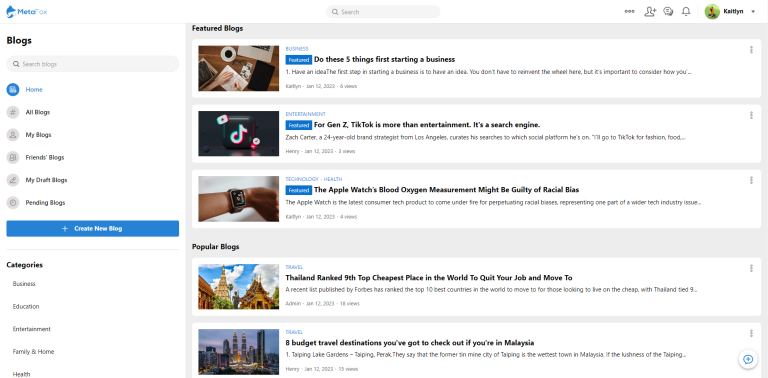Open the friend requests icon
This screenshot has width=768, height=378.
pos(650,11)
